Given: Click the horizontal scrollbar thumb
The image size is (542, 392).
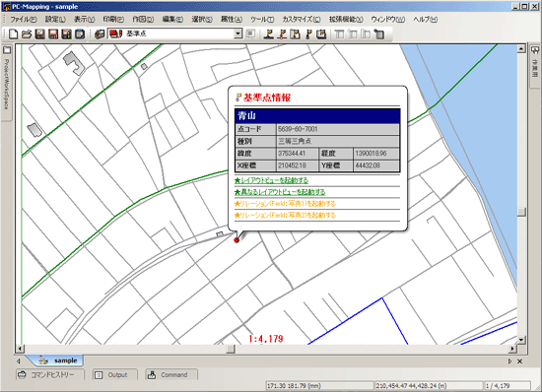Looking at the screenshot, I should pyautogui.click(x=231, y=349).
